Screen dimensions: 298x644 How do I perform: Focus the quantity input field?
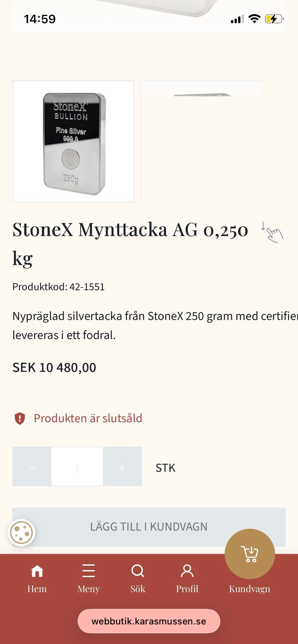77,467
